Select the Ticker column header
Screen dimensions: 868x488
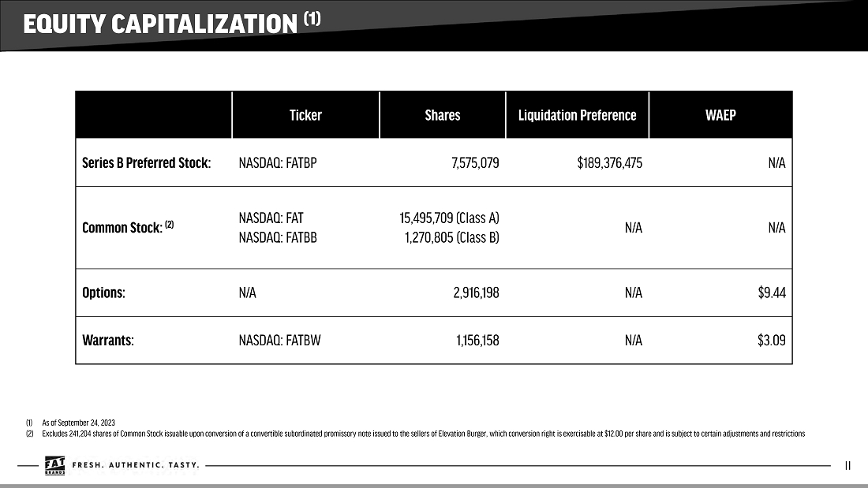coord(305,115)
